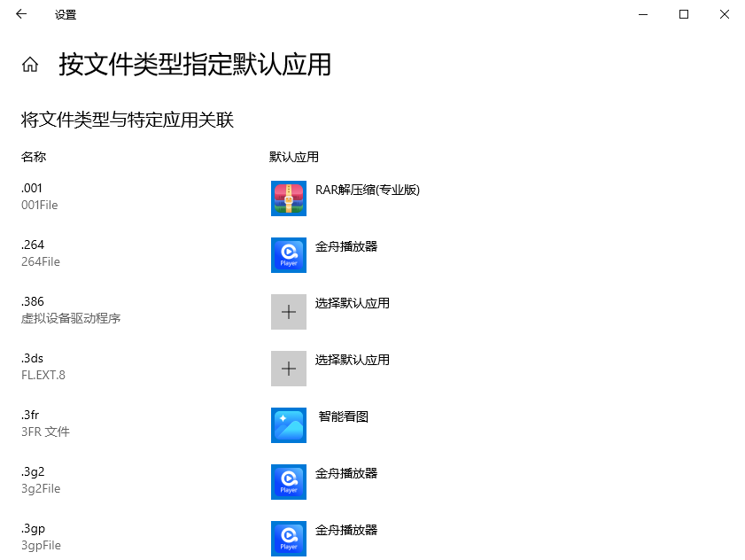Maximize the Settings window
This screenshot has height=560, width=745.
684,14
